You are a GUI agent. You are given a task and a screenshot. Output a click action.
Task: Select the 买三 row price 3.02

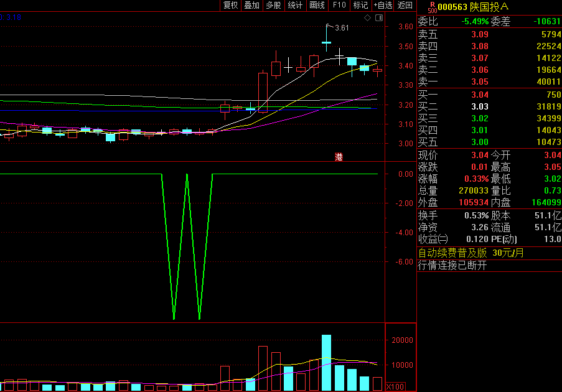click(480, 118)
